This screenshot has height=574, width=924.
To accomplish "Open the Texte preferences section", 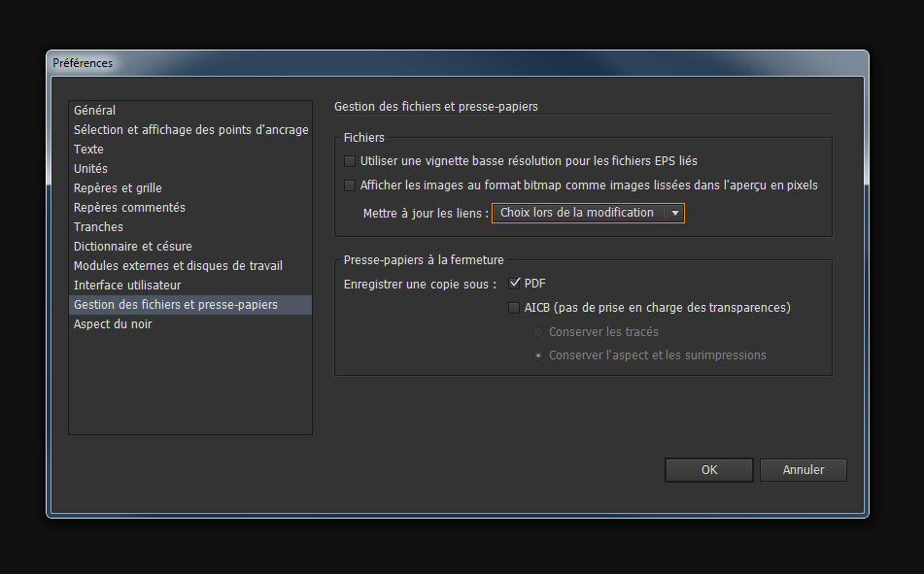I will click(x=88, y=149).
